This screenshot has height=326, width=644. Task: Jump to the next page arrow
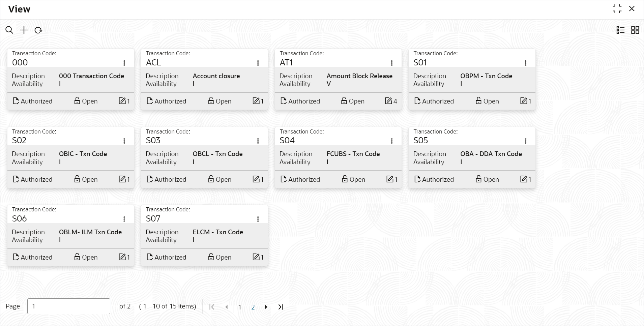coord(266,307)
